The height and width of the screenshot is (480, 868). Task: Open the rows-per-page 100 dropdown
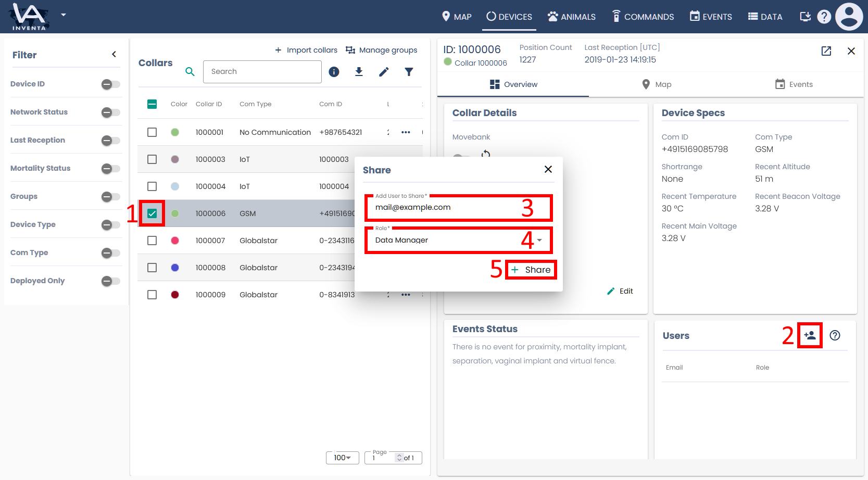point(342,458)
